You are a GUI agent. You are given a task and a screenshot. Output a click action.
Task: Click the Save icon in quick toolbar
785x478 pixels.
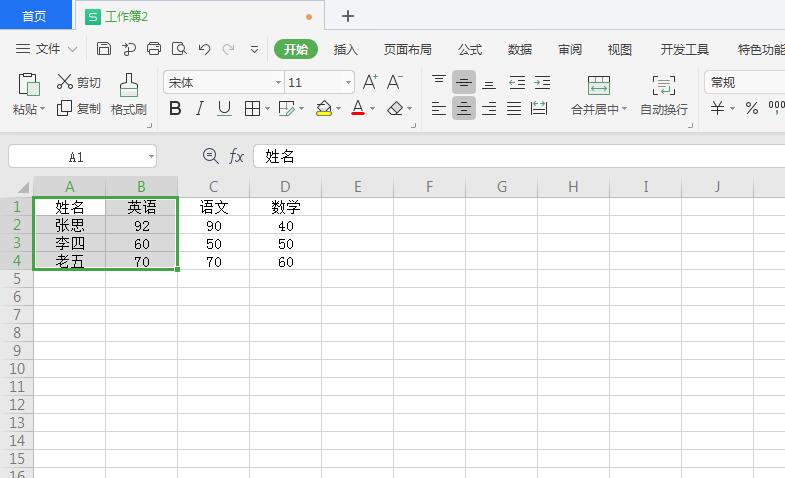pyautogui.click(x=104, y=49)
